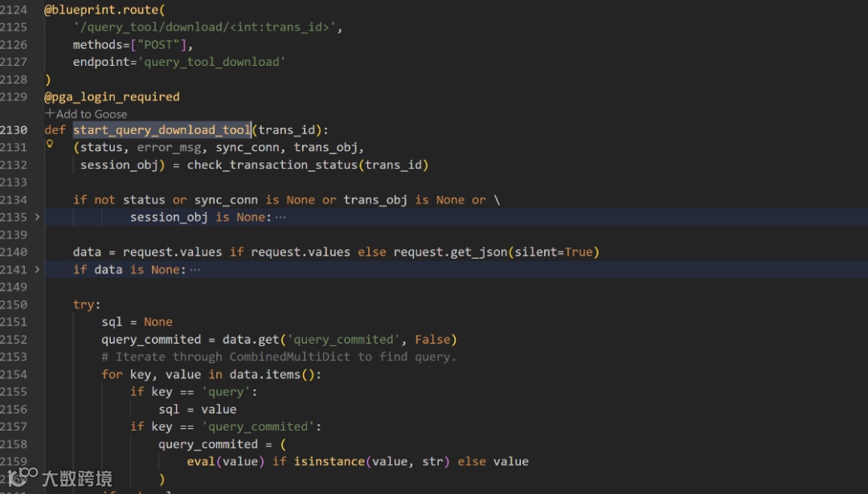
Task: Click 'error_msg' variable on line 2131
Action: coord(168,148)
